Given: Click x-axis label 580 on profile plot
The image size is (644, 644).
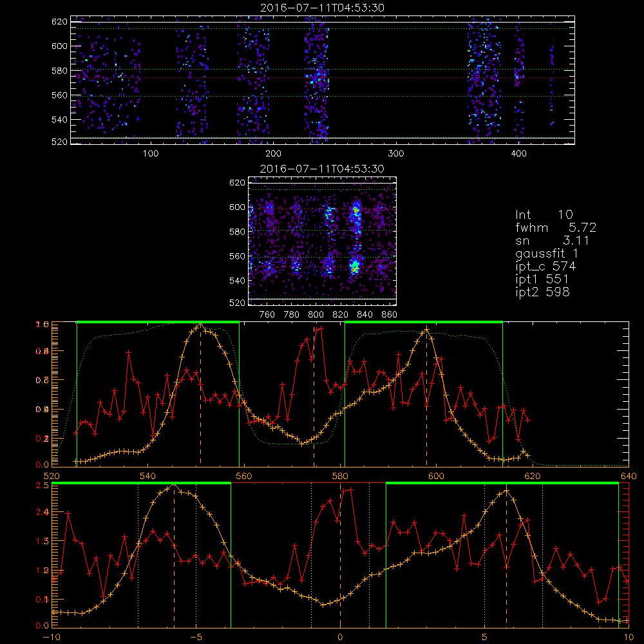Looking at the screenshot, I should point(340,476).
